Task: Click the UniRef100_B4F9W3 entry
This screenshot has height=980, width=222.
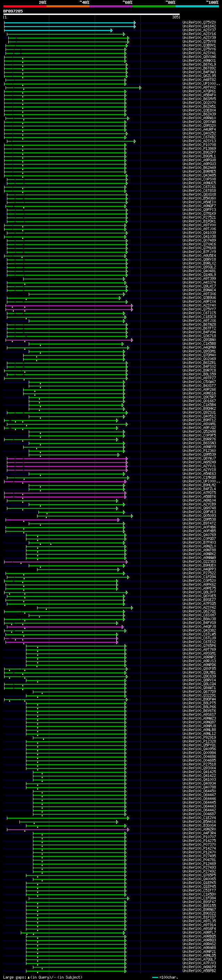Action: pos(199,72)
